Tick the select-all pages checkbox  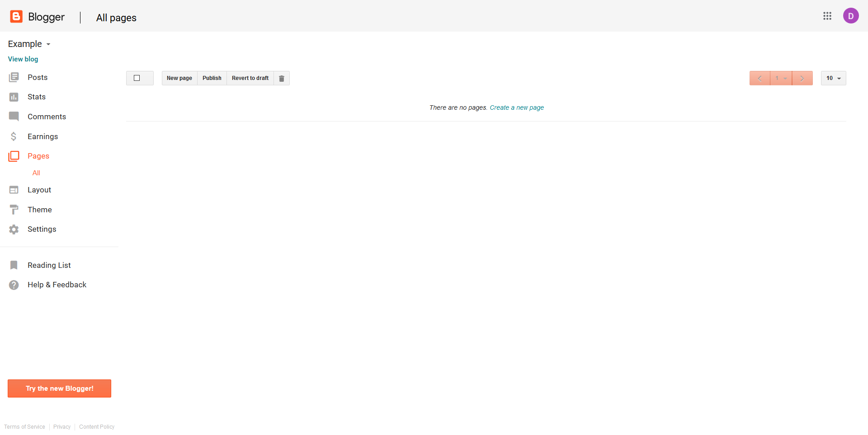click(137, 78)
